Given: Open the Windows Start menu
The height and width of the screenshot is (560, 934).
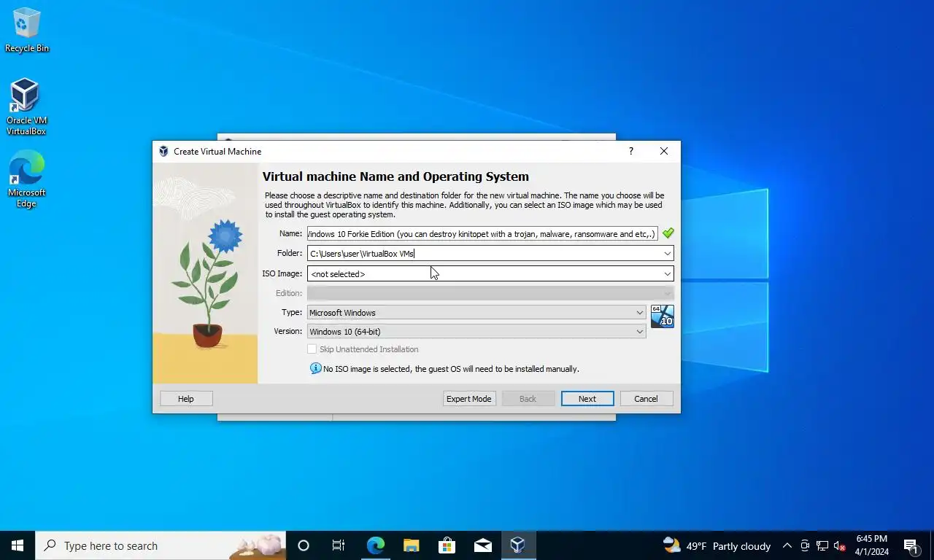Looking at the screenshot, I should click(x=18, y=545).
